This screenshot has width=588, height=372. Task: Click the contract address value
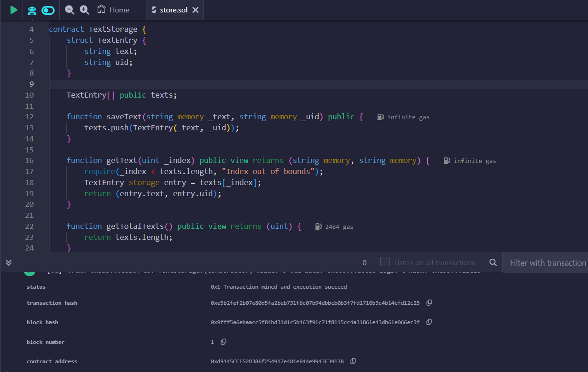277,361
